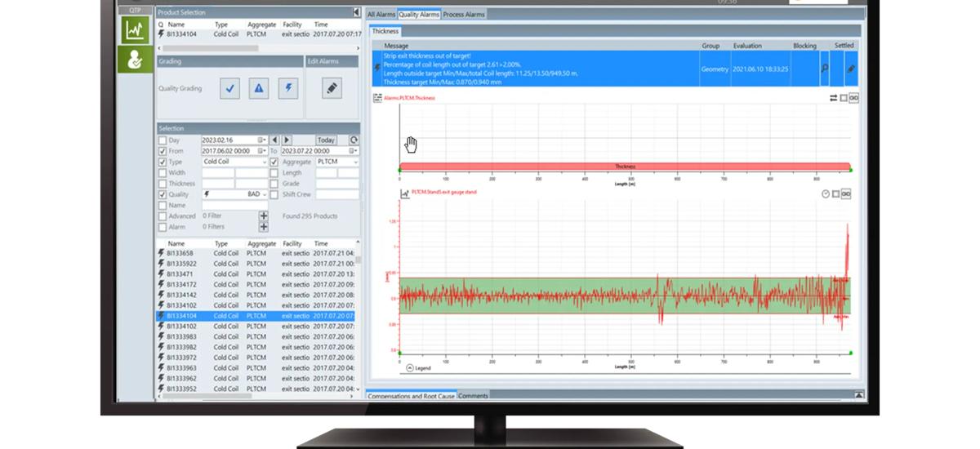The width and height of the screenshot is (980, 449).
Task: Refresh the selection results
Action: coord(354,140)
